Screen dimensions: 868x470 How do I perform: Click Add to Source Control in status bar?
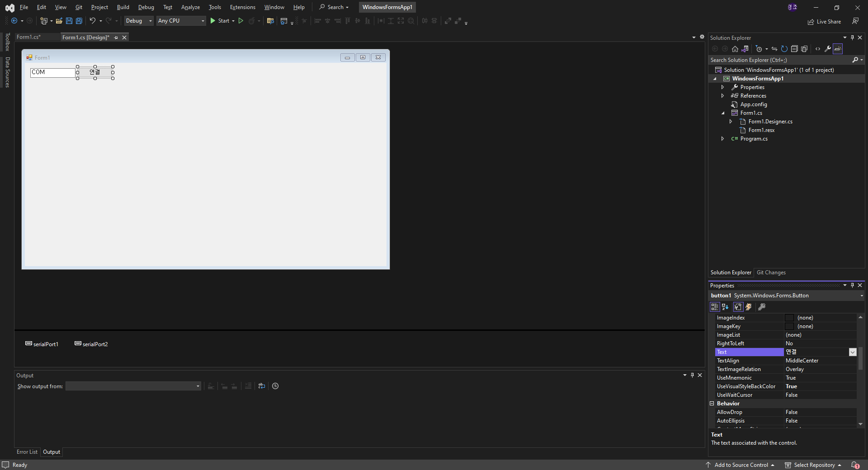pos(741,465)
